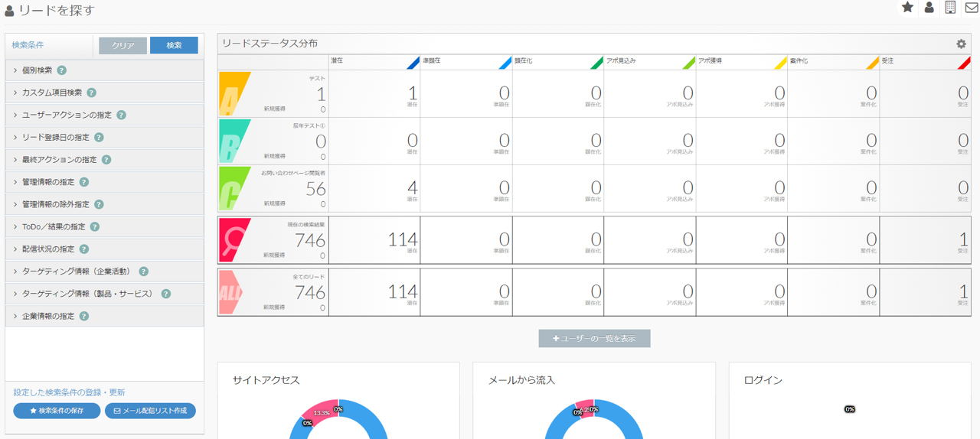Image resolution: width=980 pixels, height=439 pixels.
Task: Click the blue 検索 button
Action: point(174,45)
